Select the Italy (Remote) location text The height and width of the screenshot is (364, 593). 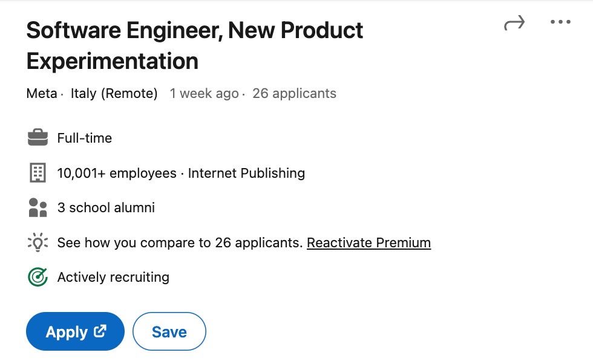click(x=114, y=94)
